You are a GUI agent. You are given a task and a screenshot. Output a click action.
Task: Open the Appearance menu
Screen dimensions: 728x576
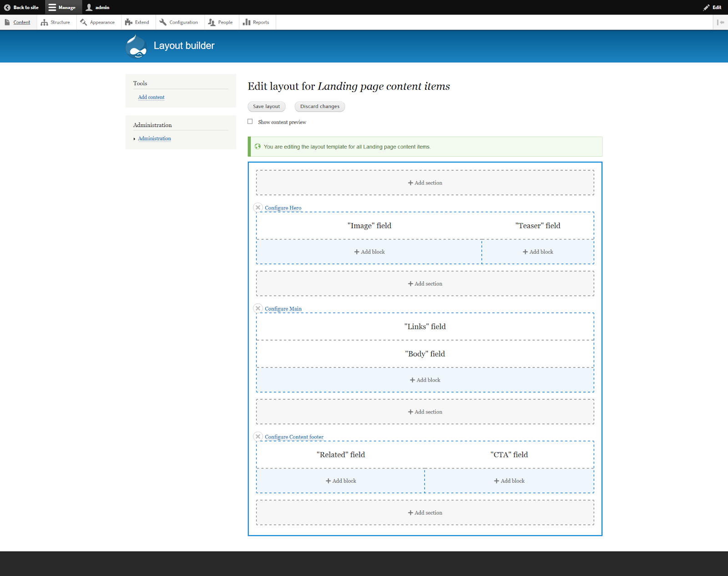pyautogui.click(x=98, y=22)
